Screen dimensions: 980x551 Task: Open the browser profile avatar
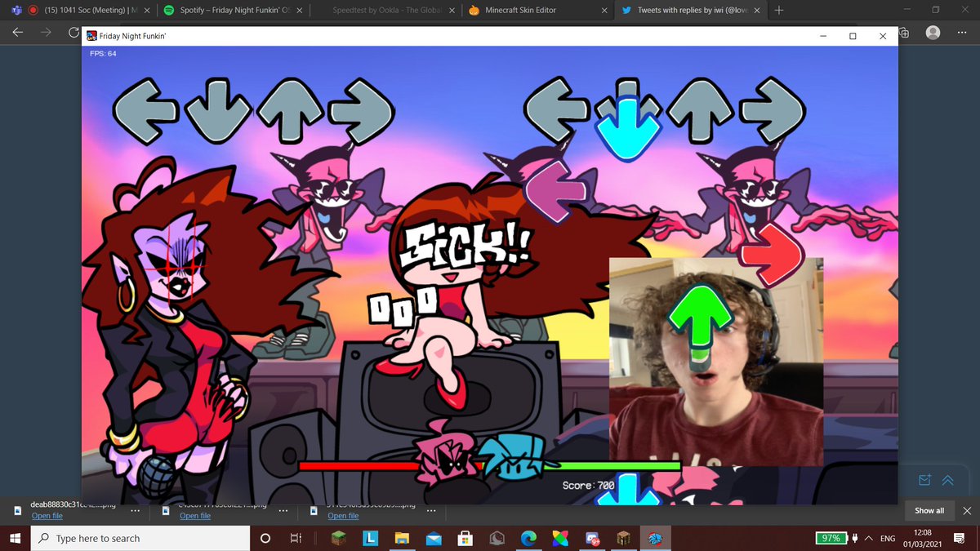(x=934, y=33)
